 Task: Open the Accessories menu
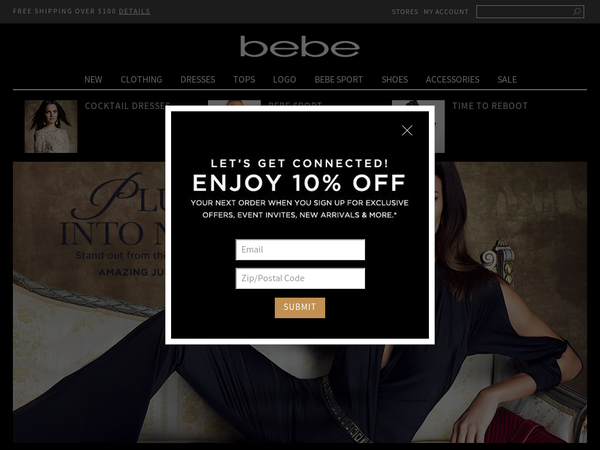point(453,80)
